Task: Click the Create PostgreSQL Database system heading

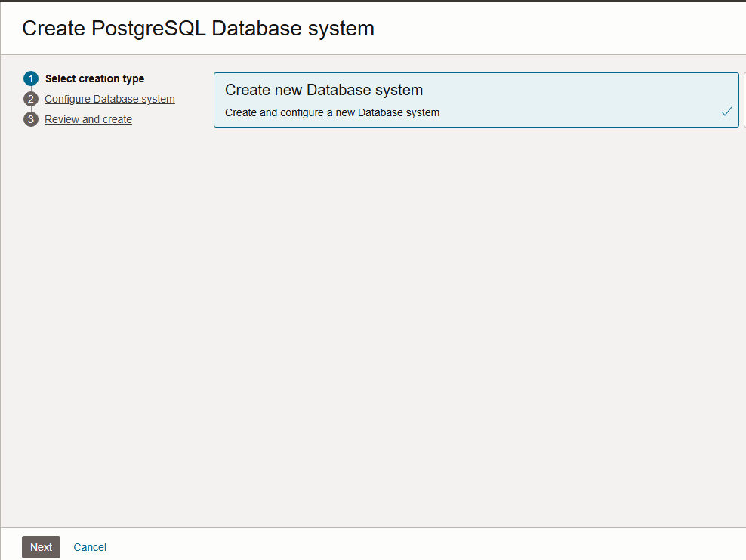Action: pos(198,29)
